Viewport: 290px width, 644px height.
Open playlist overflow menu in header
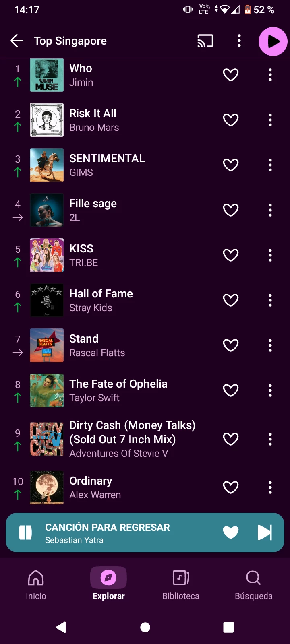pyautogui.click(x=239, y=41)
